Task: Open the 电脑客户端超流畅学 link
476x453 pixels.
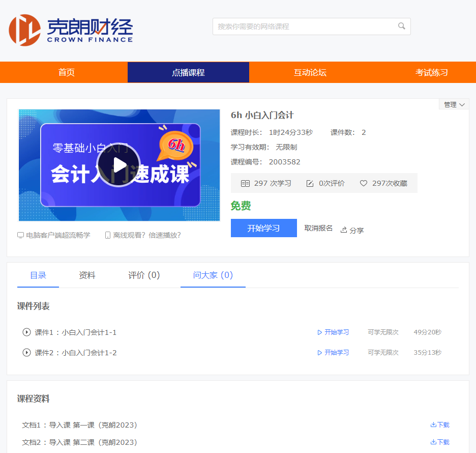Action: click(58, 235)
